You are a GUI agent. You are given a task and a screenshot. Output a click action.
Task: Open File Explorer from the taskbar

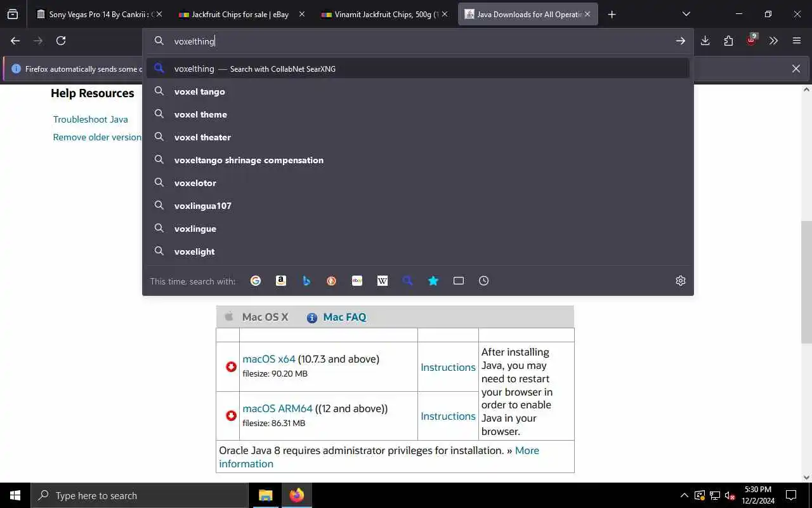coord(265,495)
